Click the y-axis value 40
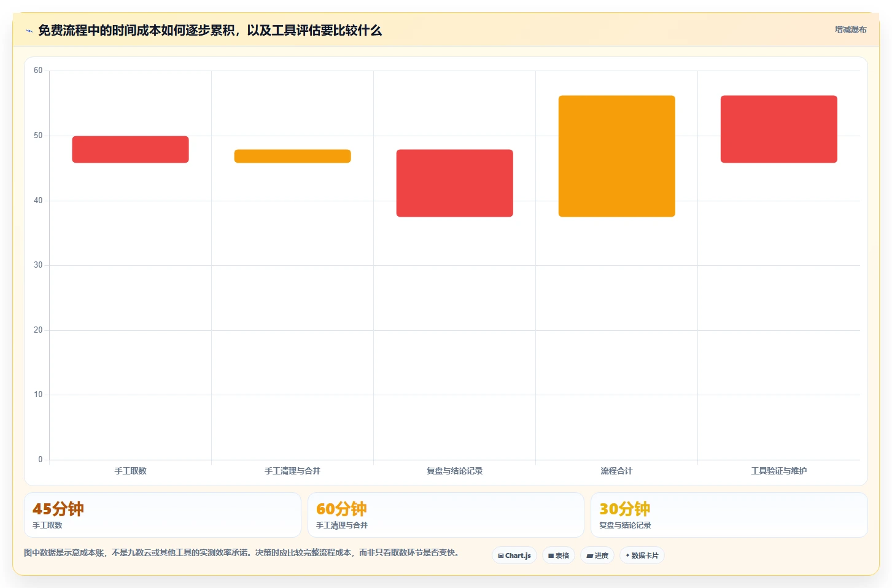Screen dimensions: 892x588 [x=38, y=201]
